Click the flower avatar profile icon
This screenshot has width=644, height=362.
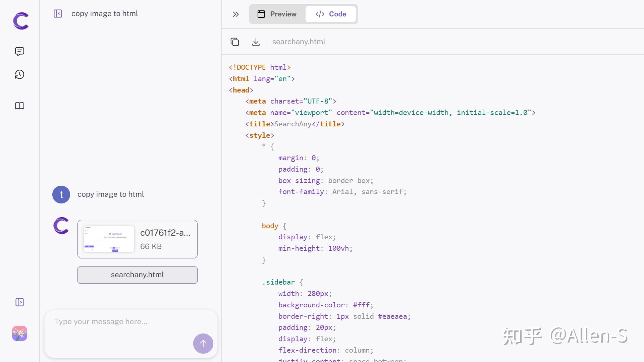click(x=19, y=334)
